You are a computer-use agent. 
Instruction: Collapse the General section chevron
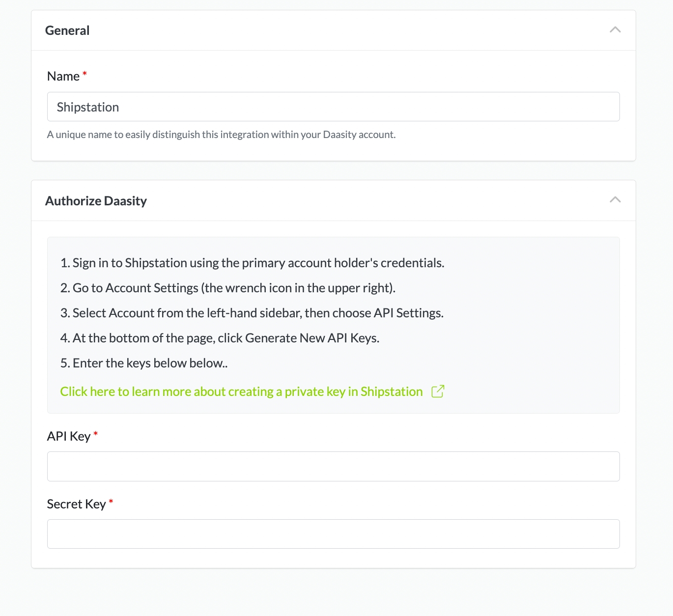pos(615,30)
